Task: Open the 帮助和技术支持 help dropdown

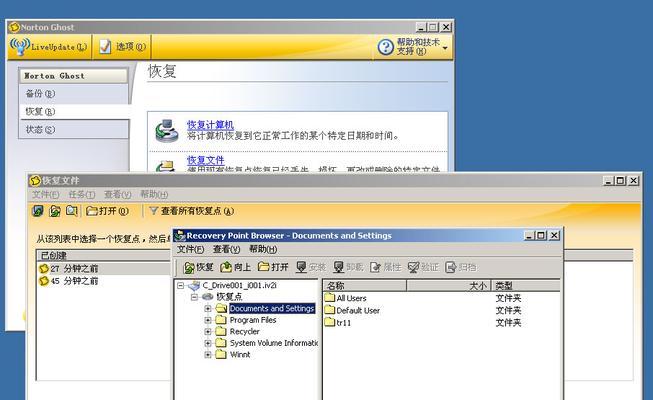Action: [412, 47]
